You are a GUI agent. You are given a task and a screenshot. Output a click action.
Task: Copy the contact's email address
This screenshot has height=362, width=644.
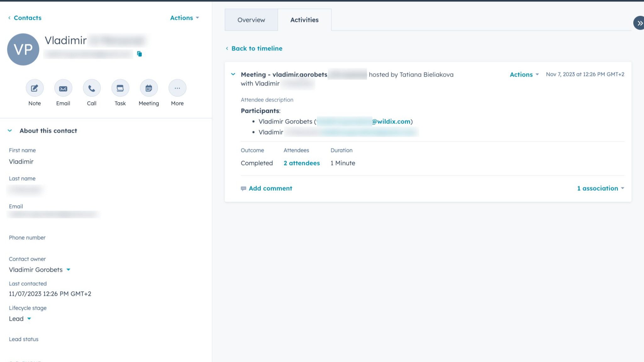(x=139, y=54)
